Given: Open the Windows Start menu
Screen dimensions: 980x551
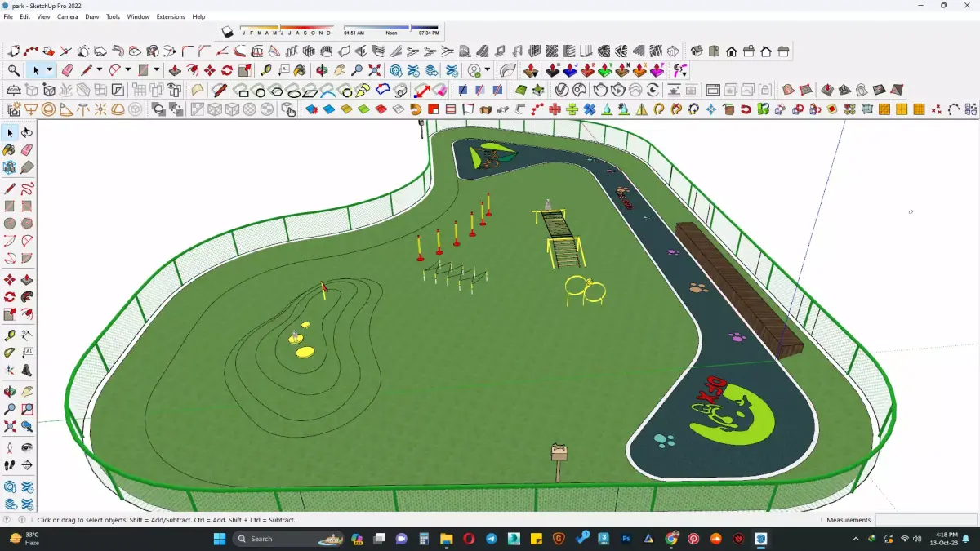Looking at the screenshot, I should [220, 539].
